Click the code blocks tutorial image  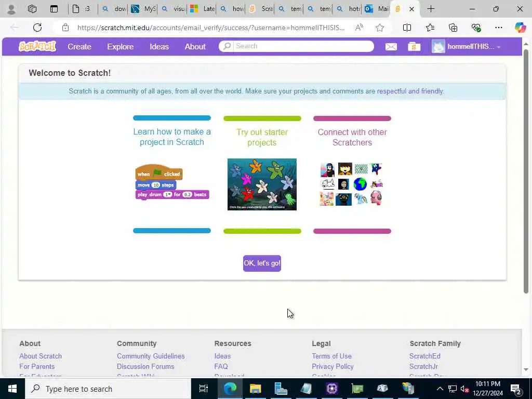click(172, 182)
